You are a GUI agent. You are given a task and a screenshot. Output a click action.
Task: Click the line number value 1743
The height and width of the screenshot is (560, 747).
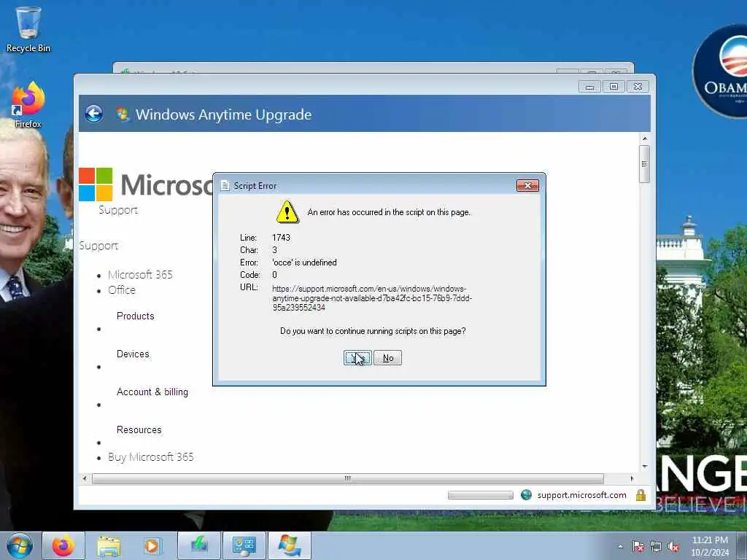tap(281, 238)
